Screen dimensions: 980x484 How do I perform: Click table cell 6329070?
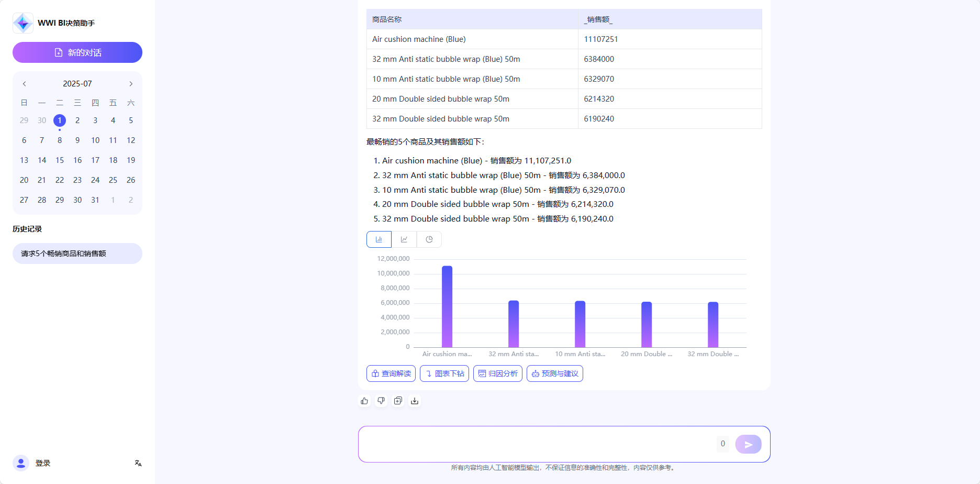(x=670, y=79)
